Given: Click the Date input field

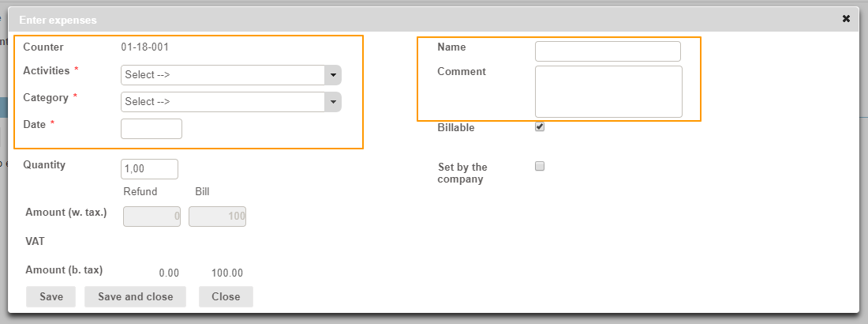Looking at the screenshot, I should [152, 129].
